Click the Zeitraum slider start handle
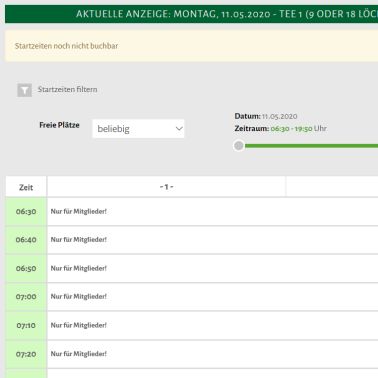This screenshot has height=378, width=378. 239,146
